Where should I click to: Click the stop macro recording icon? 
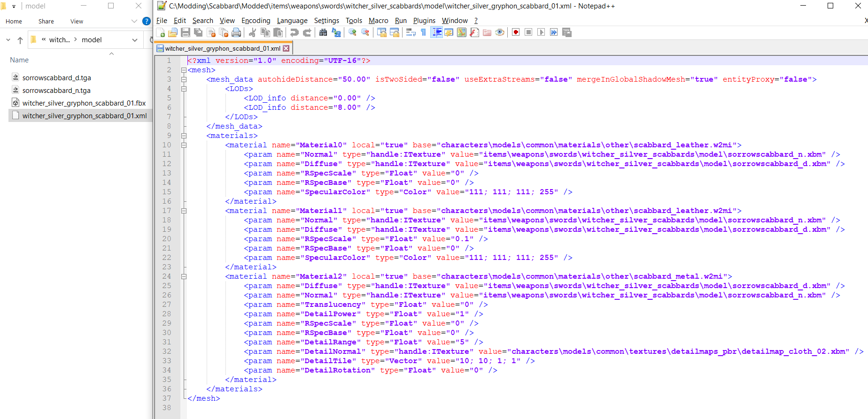click(x=528, y=32)
